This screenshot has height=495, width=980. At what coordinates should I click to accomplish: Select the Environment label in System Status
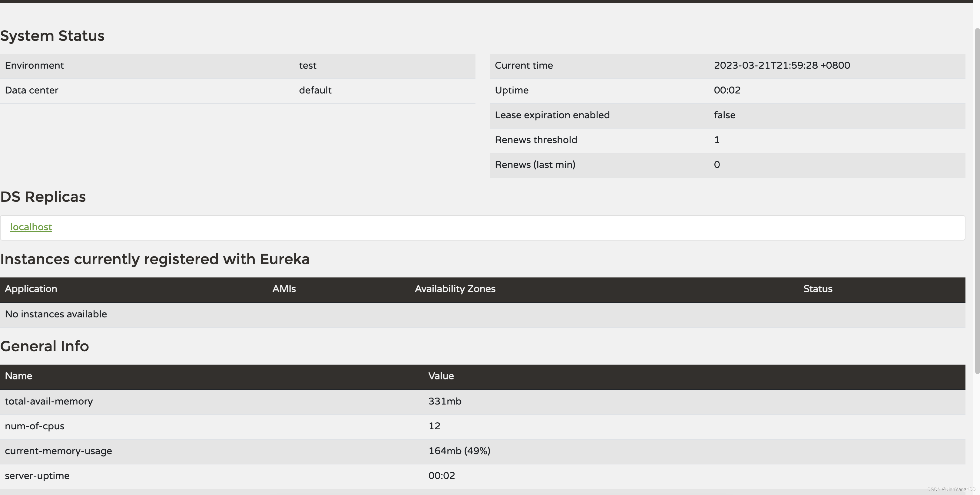coord(34,65)
